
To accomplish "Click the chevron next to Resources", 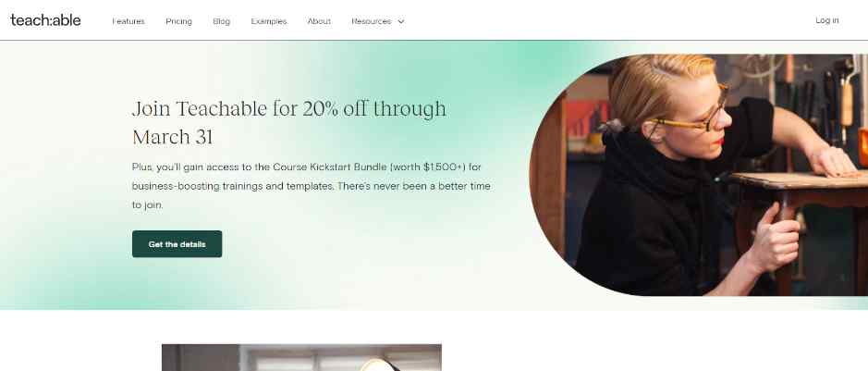I will [x=401, y=21].
